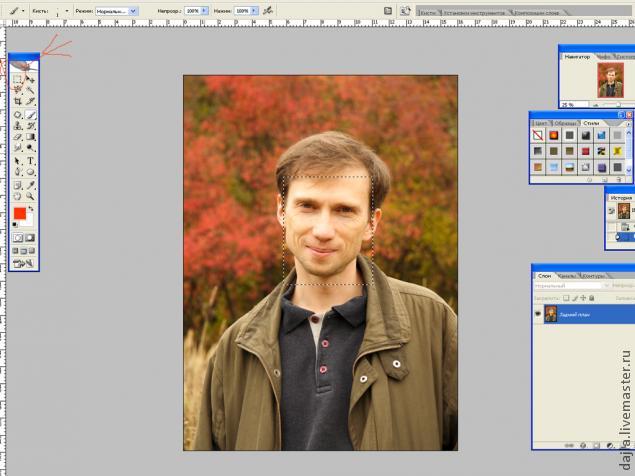
Task: Choose the Brush tool in toolbox
Action: point(31,113)
